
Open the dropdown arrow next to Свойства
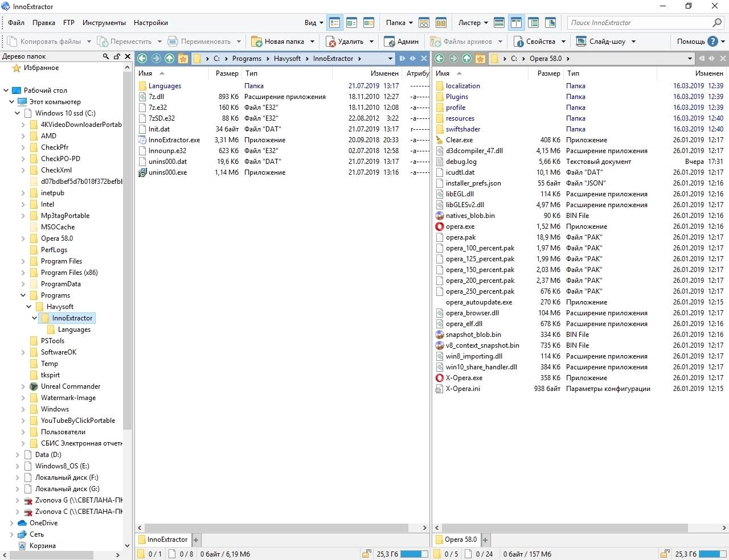click(563, 41)
